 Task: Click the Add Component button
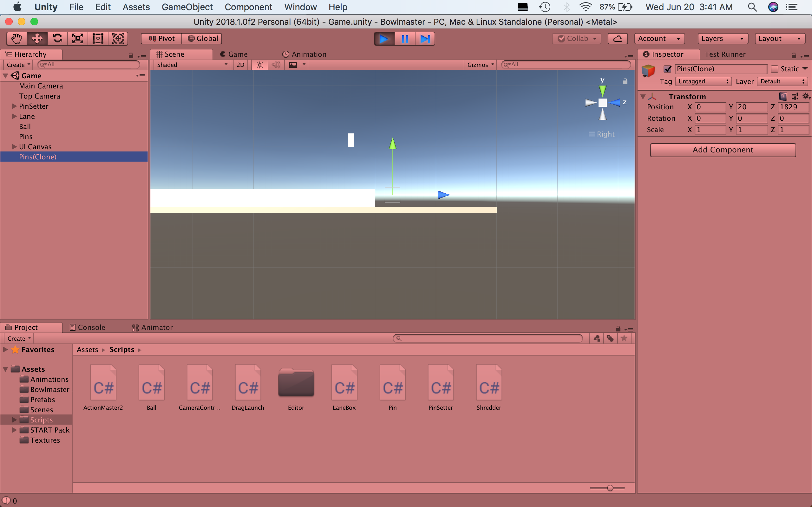pyautogui.click(x=723, y=150)
